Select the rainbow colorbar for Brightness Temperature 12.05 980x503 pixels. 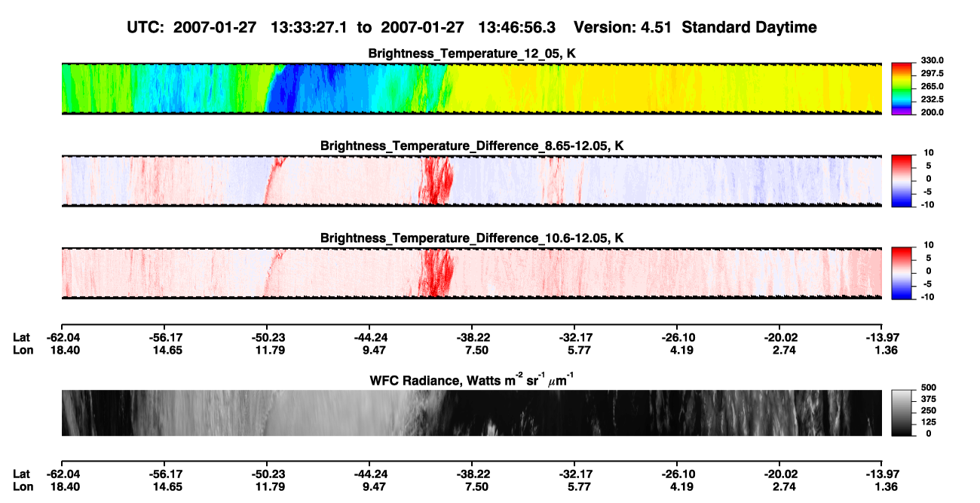tap(902, 88)
